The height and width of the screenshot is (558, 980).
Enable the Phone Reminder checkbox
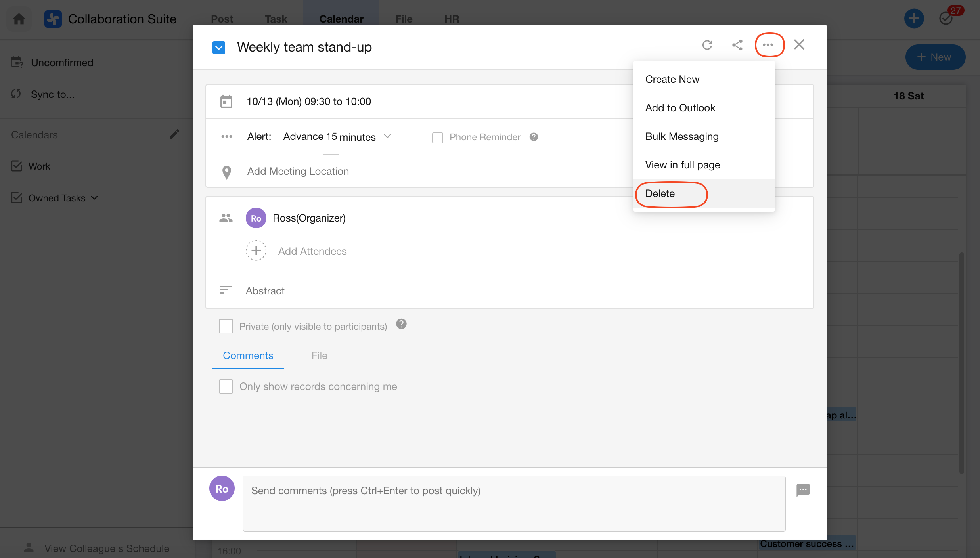(437, 138)
